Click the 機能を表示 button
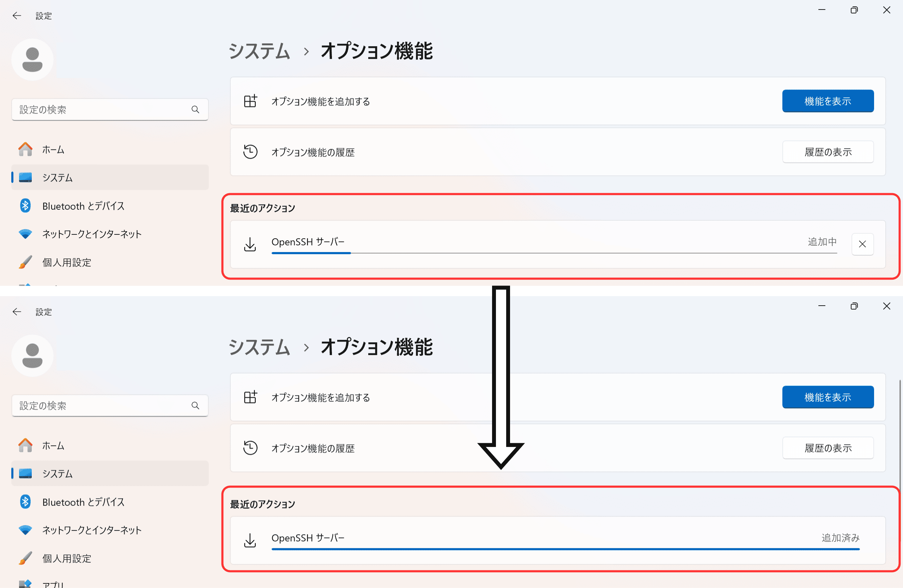The height and width of the screenshot is (588, 903). point(828,101)
